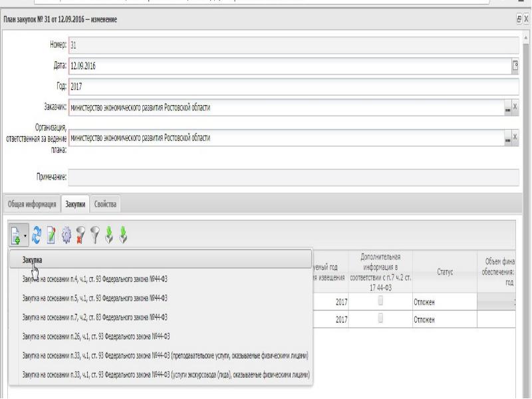The height and width of the screenshot is (399, 532).
Task: Select first row's 2017 year cell
Action: tap(330, 302)
